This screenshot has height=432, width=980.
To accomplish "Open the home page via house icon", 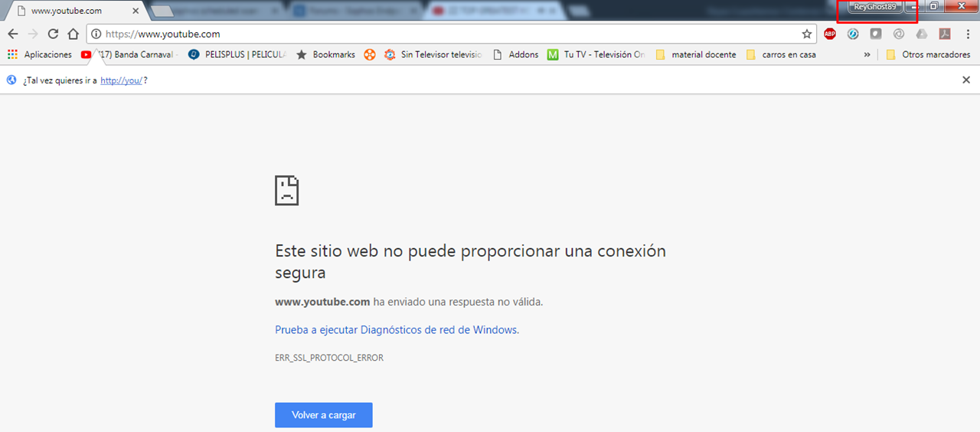I will click(x=73, y=34).
